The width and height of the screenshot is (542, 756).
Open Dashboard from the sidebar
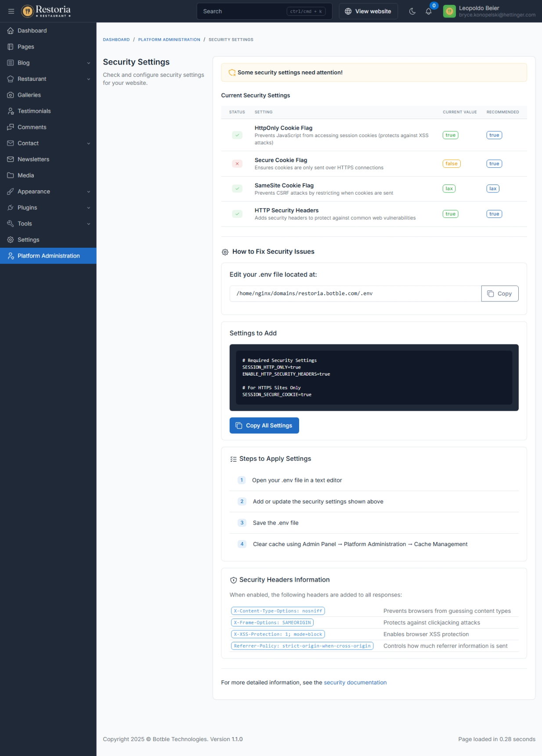(32, 31)
